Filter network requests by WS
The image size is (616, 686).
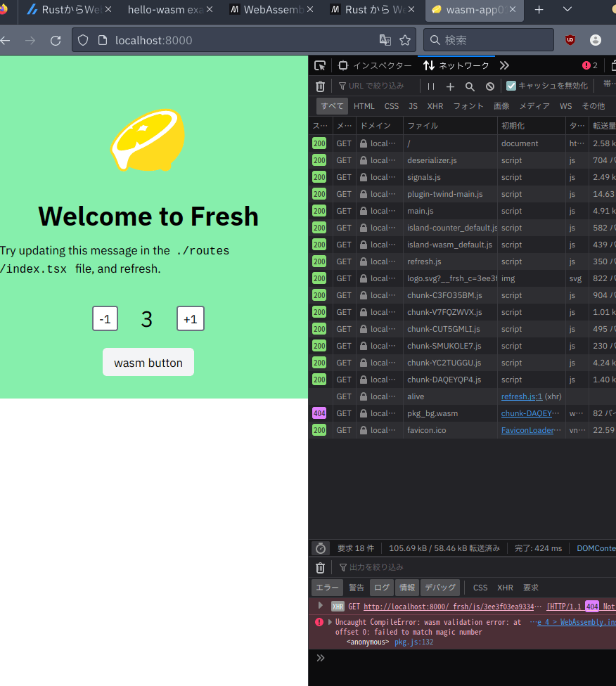(565, 106)
